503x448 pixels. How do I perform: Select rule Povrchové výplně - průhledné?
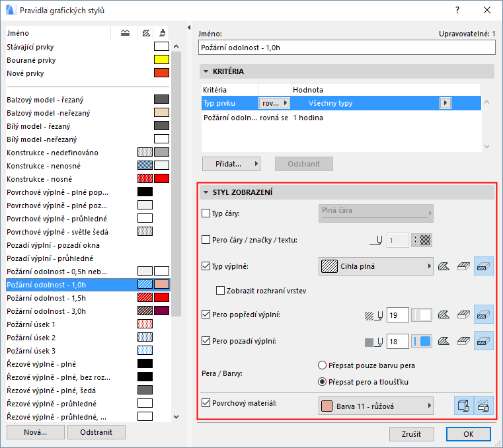click(x=88, y=219)
